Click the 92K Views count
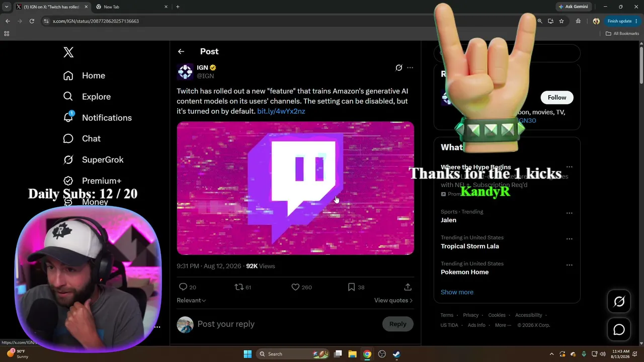644x362 pixels. click(261, 266)
